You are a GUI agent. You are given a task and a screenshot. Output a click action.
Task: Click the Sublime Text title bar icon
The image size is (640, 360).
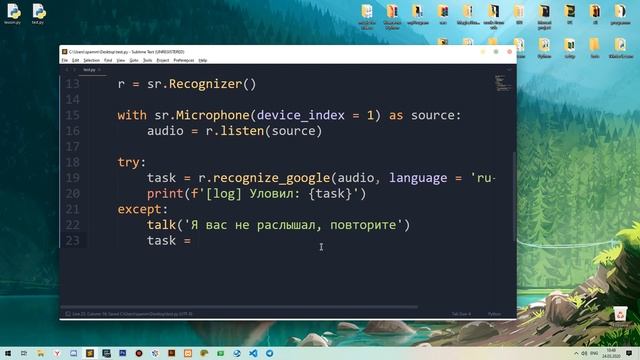coord(64,52)
